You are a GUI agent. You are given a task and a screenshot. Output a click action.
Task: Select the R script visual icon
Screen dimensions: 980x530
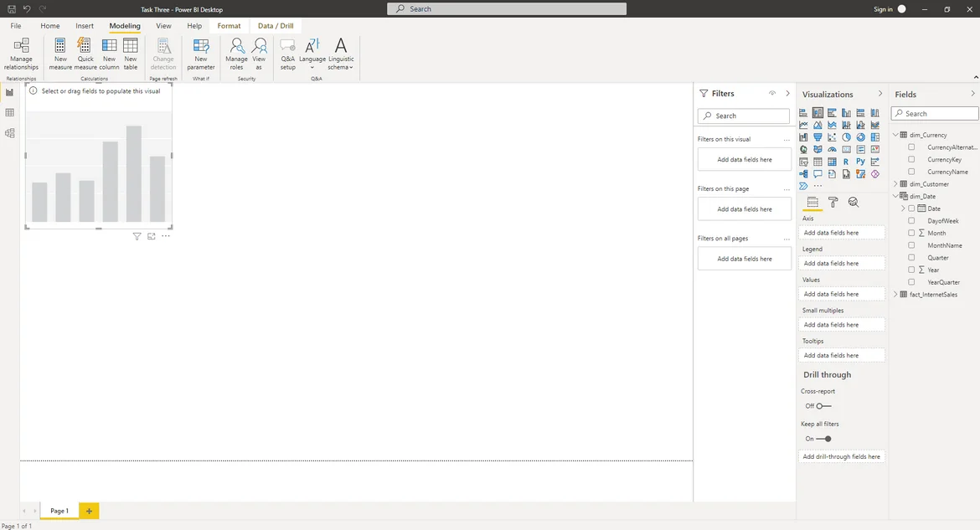(x=846, y=162)
